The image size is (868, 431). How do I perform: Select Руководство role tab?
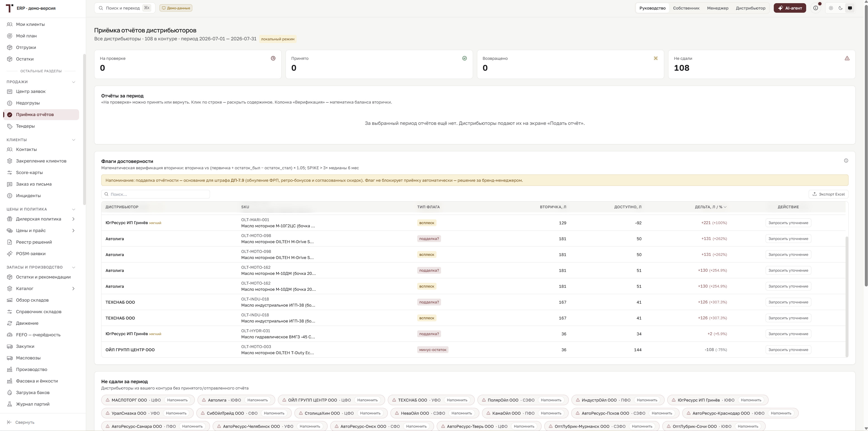(652, 8)
